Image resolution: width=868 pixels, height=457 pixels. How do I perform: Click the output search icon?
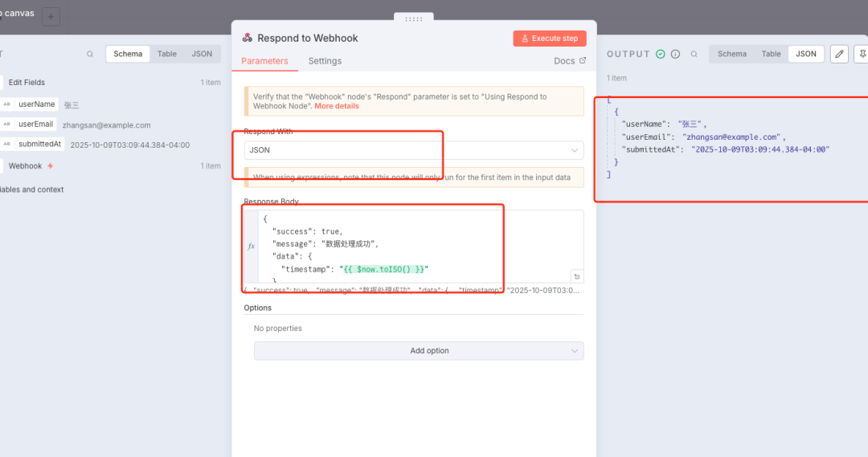(694, 55)
